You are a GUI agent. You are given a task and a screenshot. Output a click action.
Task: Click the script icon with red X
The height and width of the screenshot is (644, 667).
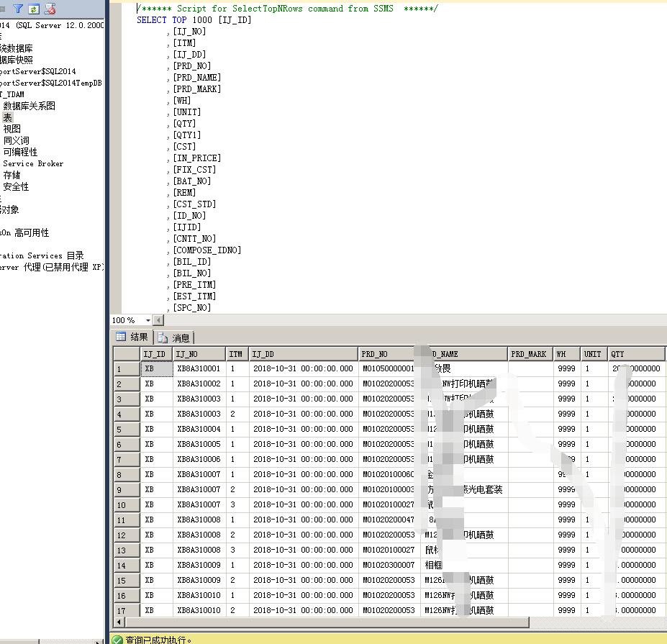click(50, 9)
